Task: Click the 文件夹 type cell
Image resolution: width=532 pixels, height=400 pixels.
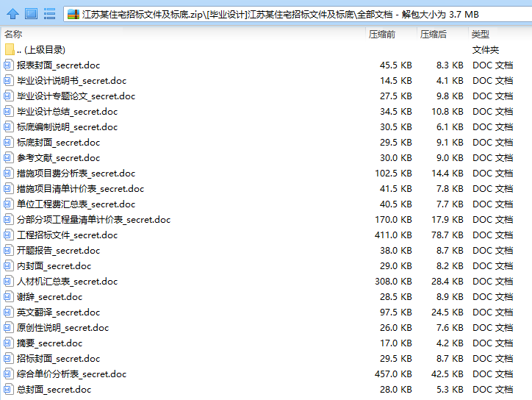Action: coord(486,50)
